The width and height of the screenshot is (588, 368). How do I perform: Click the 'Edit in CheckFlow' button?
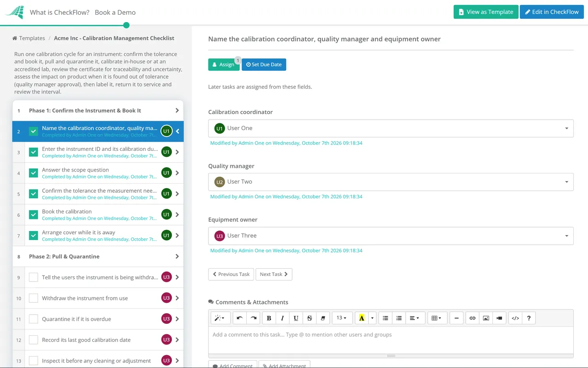(552, 12)
